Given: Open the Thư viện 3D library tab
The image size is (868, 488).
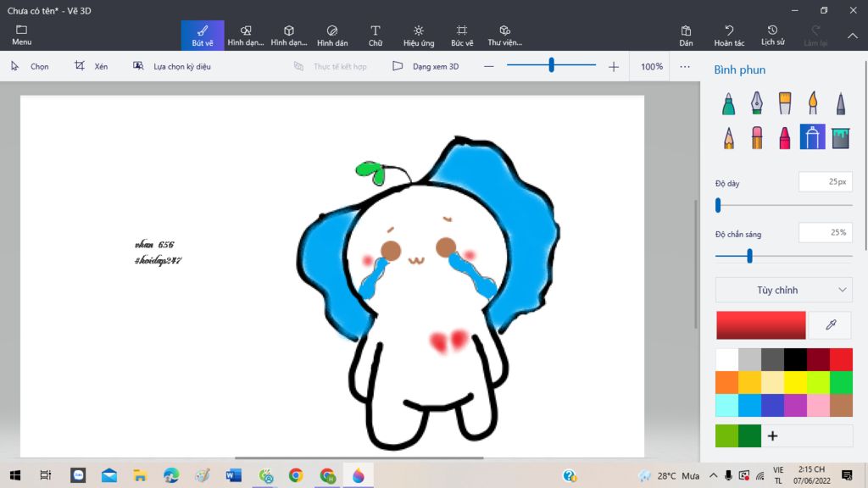Looking at the screenshot, I should point(505,36).
